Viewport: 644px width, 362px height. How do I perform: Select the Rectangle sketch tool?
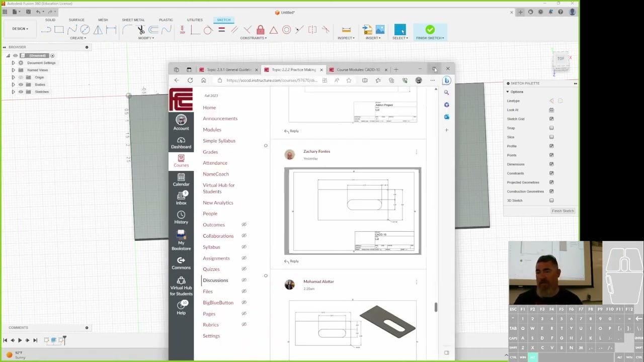tap(59, 30)
